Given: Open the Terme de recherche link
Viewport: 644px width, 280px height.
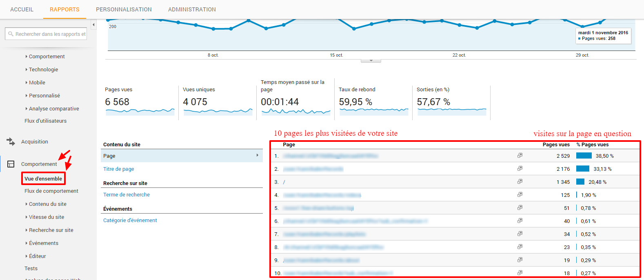Looking at the screenshot, I should pyautogui.click(x=127, y=194).
